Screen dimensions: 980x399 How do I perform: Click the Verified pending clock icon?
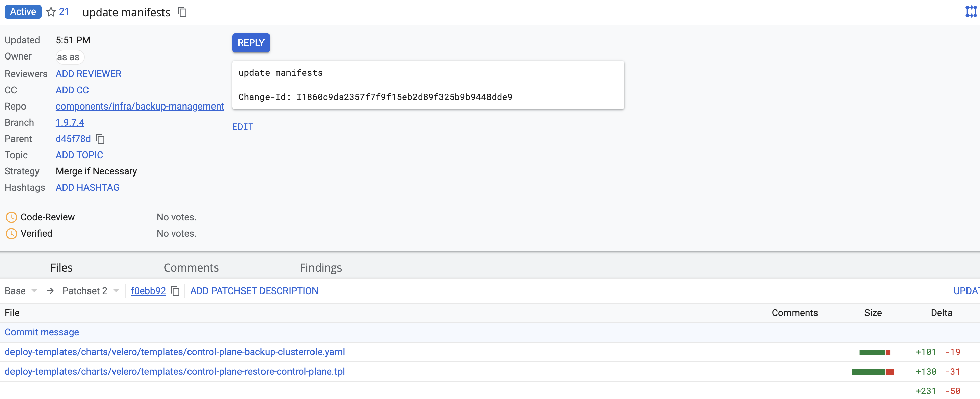pos(10,234)
